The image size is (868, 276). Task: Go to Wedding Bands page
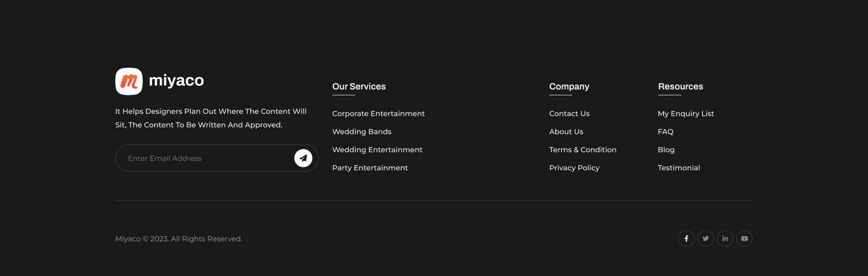point(361,132)
